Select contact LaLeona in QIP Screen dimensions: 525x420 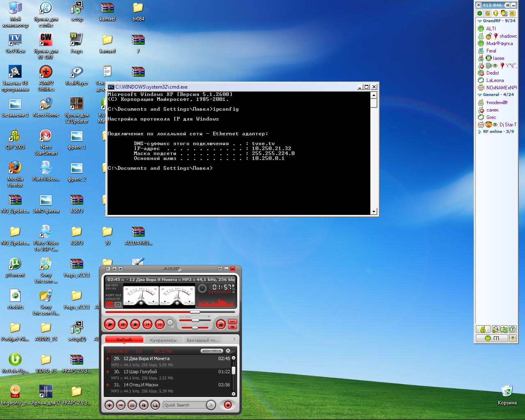495,80
